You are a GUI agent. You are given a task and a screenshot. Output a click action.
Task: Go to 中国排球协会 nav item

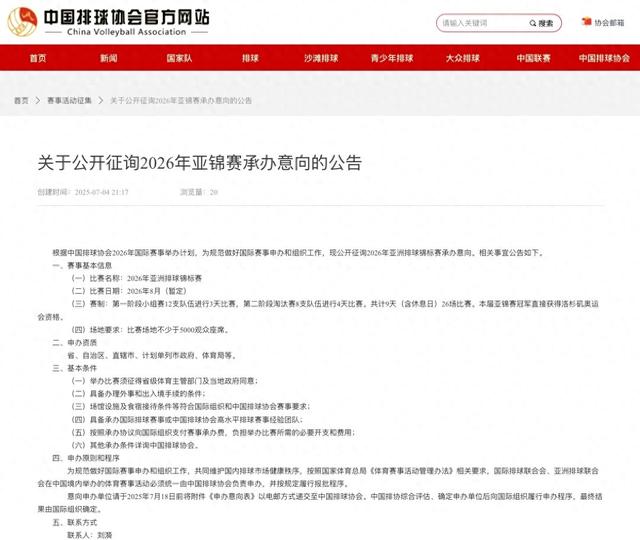(602, 58)
